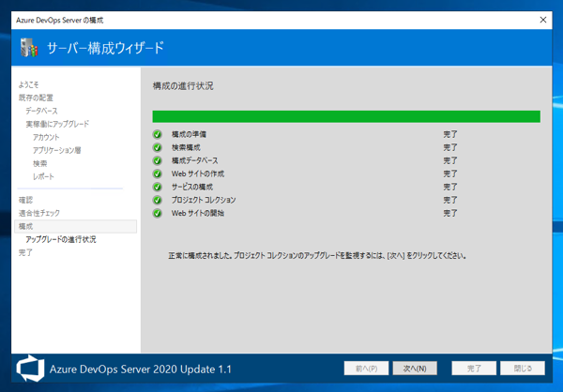Select 実稼働にアップグレード step in sidebar

tap(57, 124)
